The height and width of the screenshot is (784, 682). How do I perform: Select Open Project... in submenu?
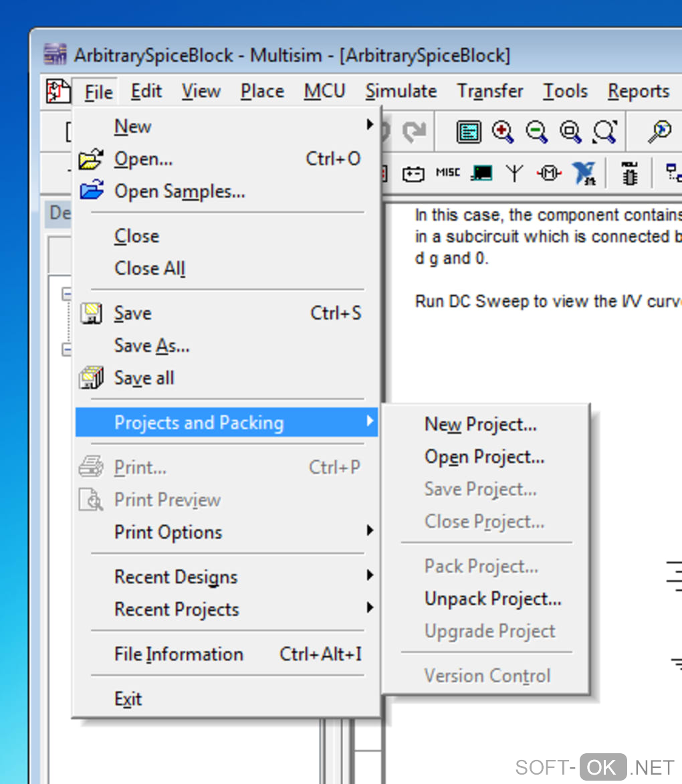pyautogui.click(x=485, y=457)
